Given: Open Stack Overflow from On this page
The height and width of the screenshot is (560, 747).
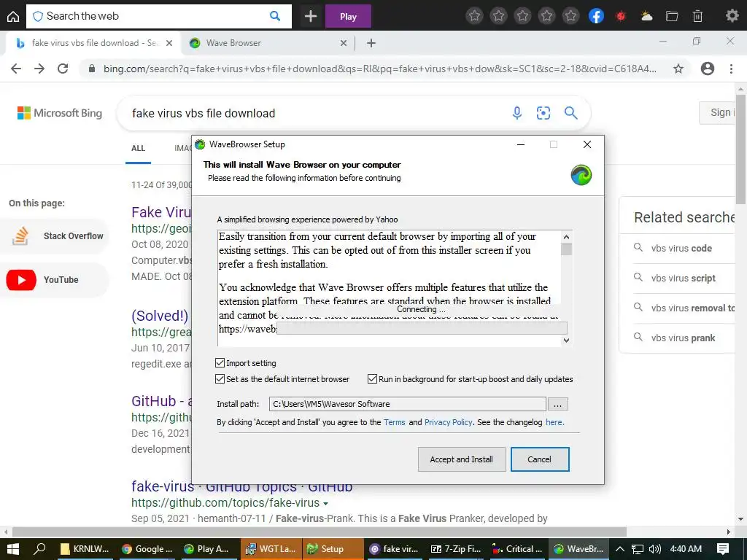Looking at the screenshot, I should [x=55, y=236].
